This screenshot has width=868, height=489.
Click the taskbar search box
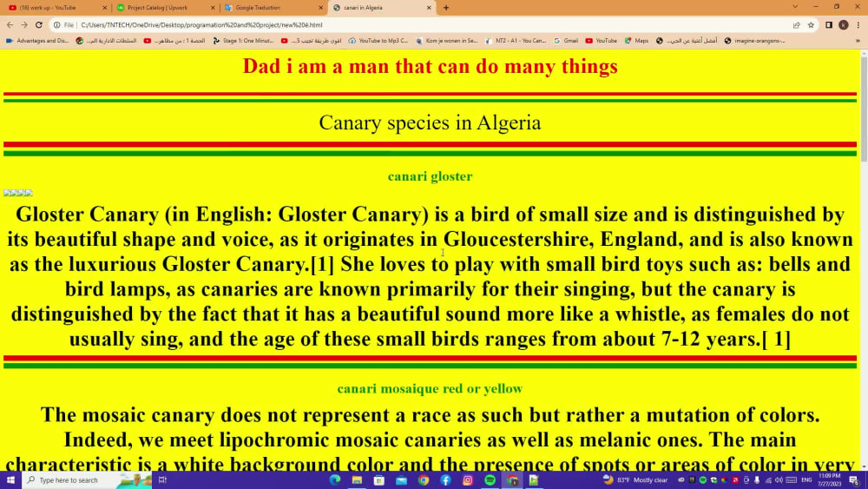point(88,479)
